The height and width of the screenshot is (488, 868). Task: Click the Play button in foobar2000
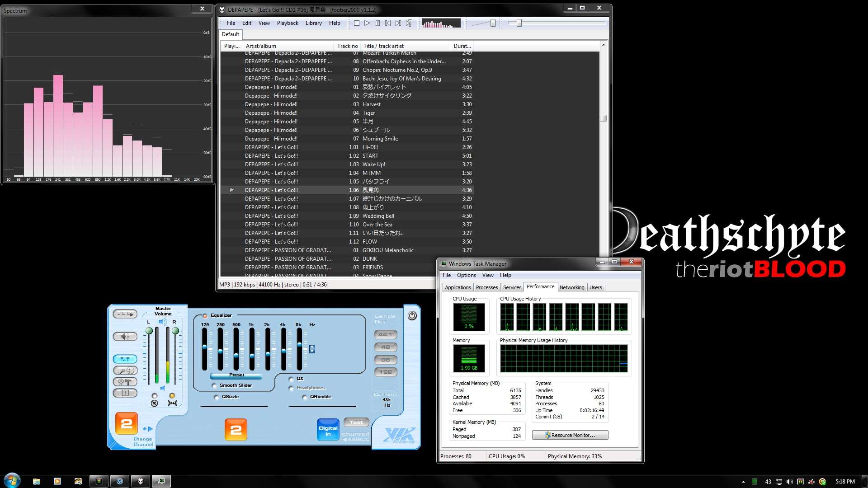[367, 23]
